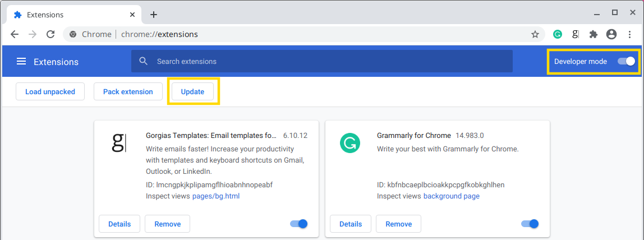Open the pages/bg.html inspect view link
This screenshot has height=240, width=644.
(x=216, y=196)
